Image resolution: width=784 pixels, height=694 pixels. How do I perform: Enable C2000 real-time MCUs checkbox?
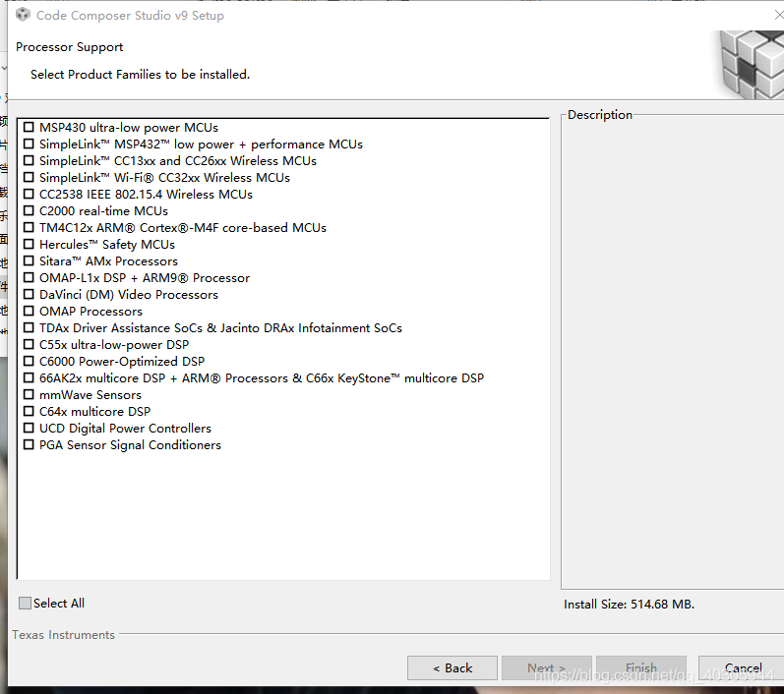(x=29, y=210)
